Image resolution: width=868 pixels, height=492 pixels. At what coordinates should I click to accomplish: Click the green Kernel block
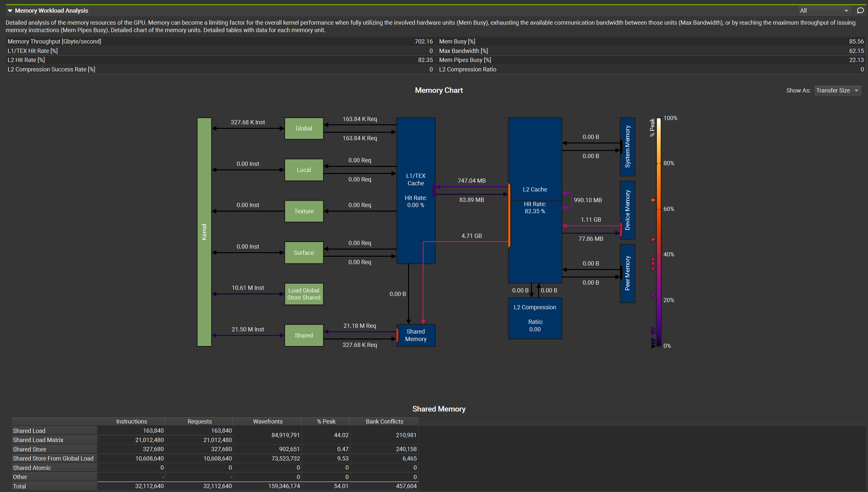204,232
